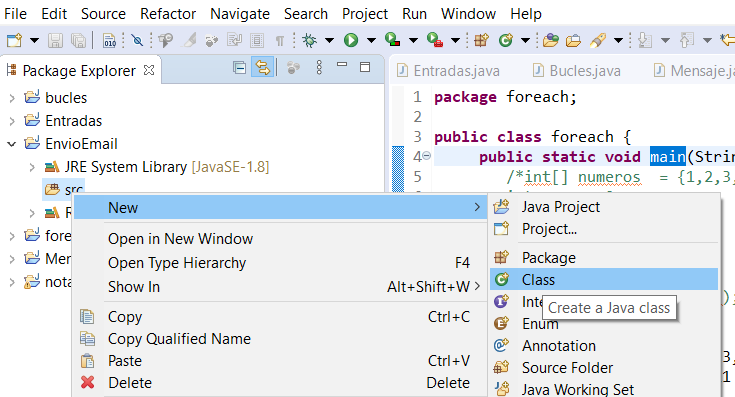Toggle Show Whitespace Characters pilcrow icon

pyautogui.click(x=279, y=41)
